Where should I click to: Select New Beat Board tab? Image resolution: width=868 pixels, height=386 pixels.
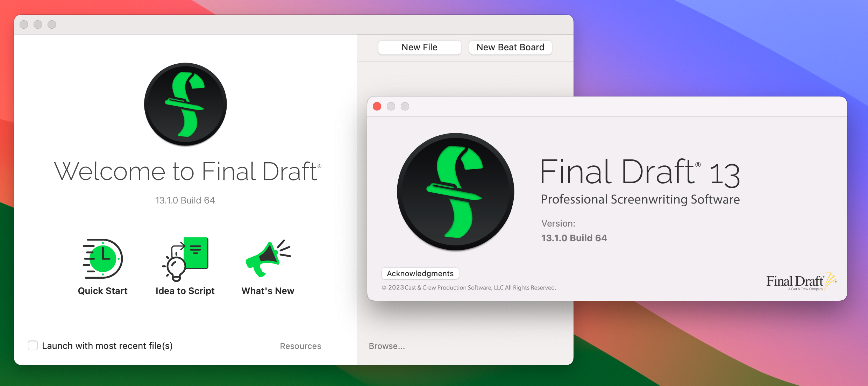(x=510, y=47)
